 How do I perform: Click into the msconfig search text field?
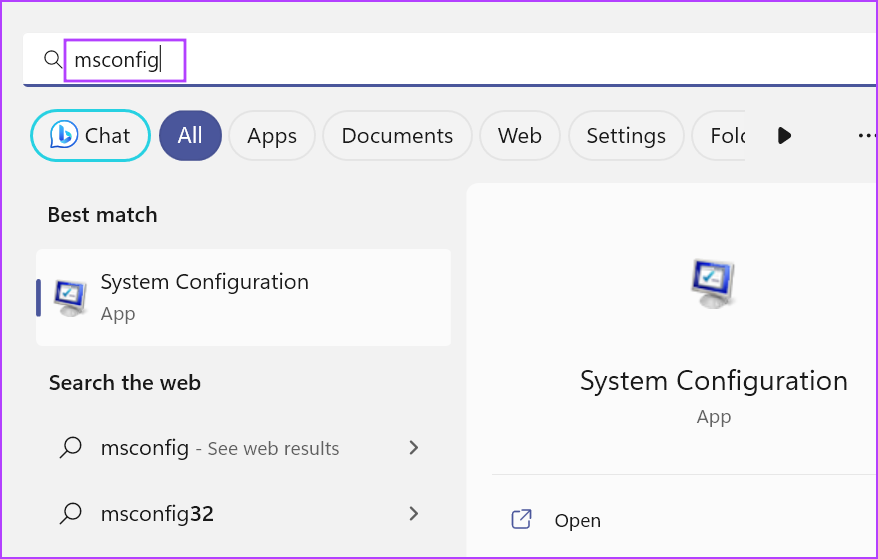[448, 59]
